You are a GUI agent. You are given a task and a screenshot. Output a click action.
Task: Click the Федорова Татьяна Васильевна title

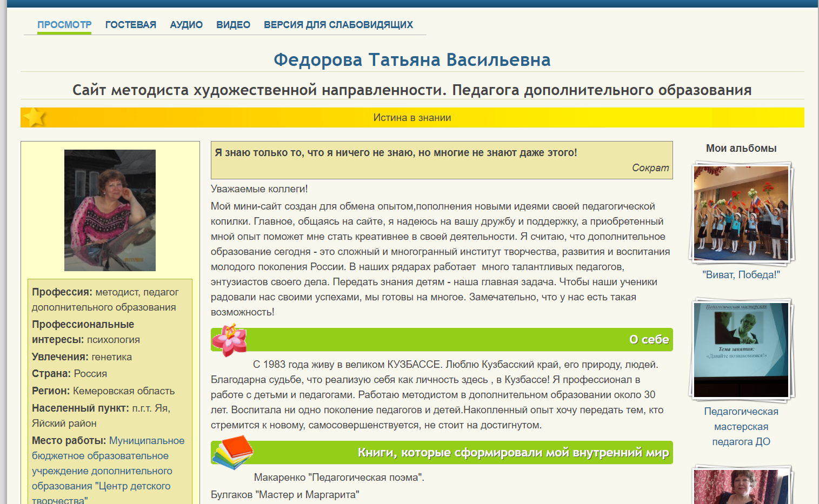click(x=412, y=59)
